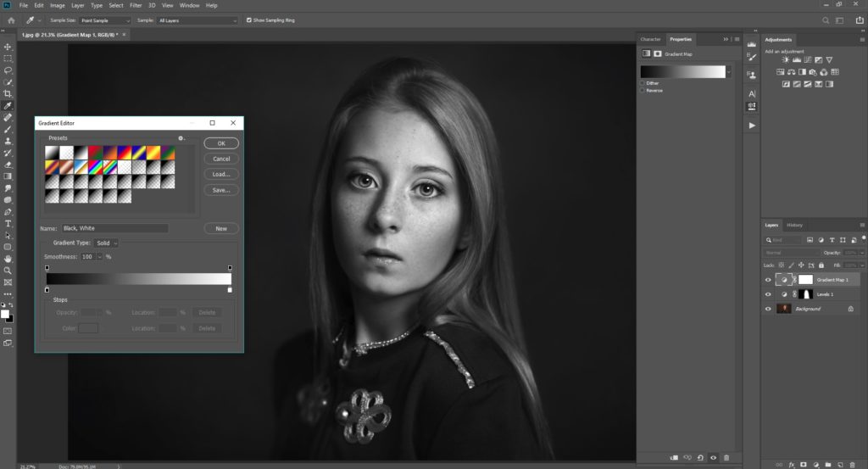This screenshot has width=868, height=469.
Task: Delete adjustment in Properties panel trash
Action: click(726, 458)
